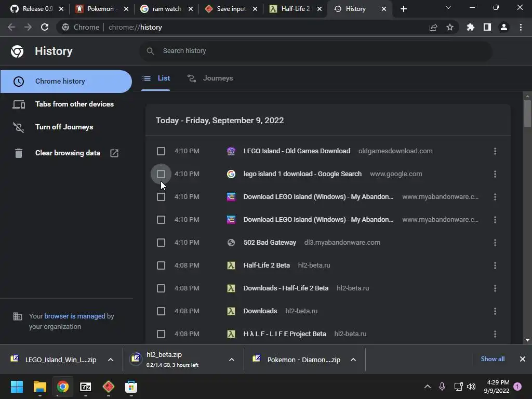Click the red diamond app taskbar icon
Image resolution: width=532 pixels, height=399 pixels.
click(108, 387)
